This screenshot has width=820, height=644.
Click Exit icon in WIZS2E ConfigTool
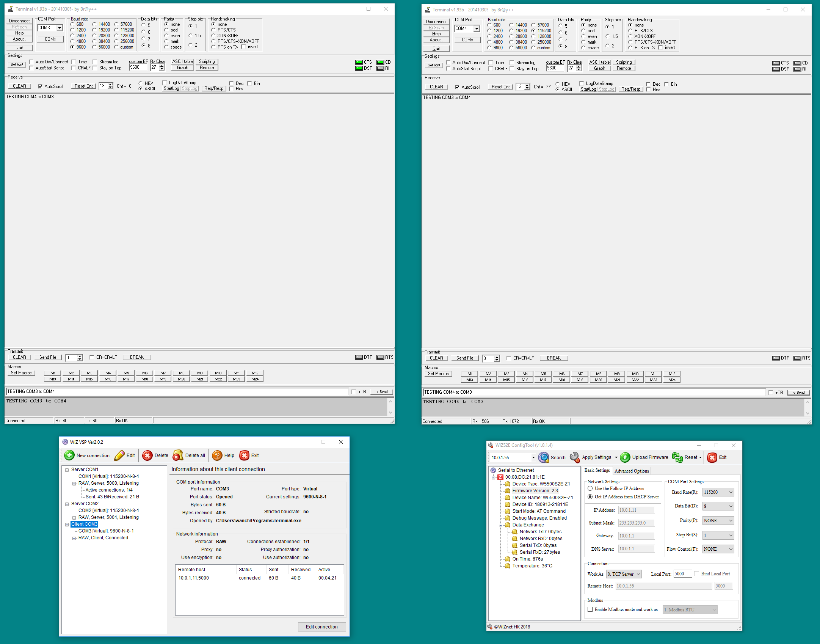(712, 457)
